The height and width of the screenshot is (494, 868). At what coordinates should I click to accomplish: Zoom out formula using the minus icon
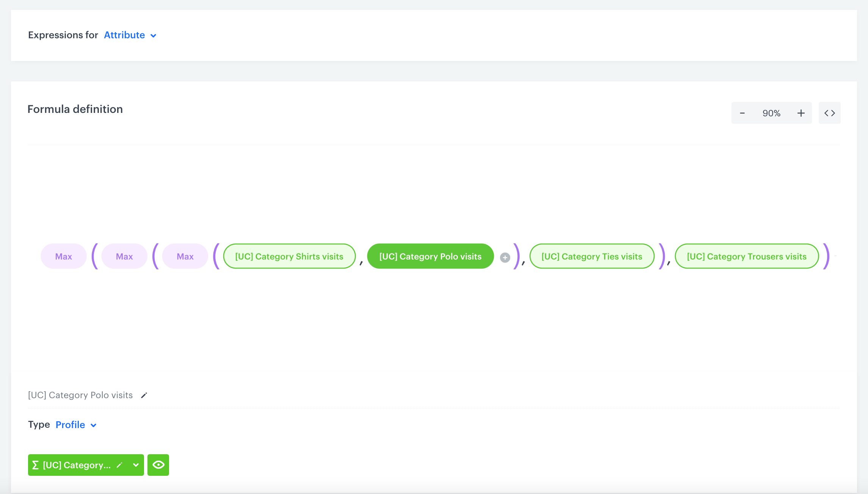coord(742,113)
